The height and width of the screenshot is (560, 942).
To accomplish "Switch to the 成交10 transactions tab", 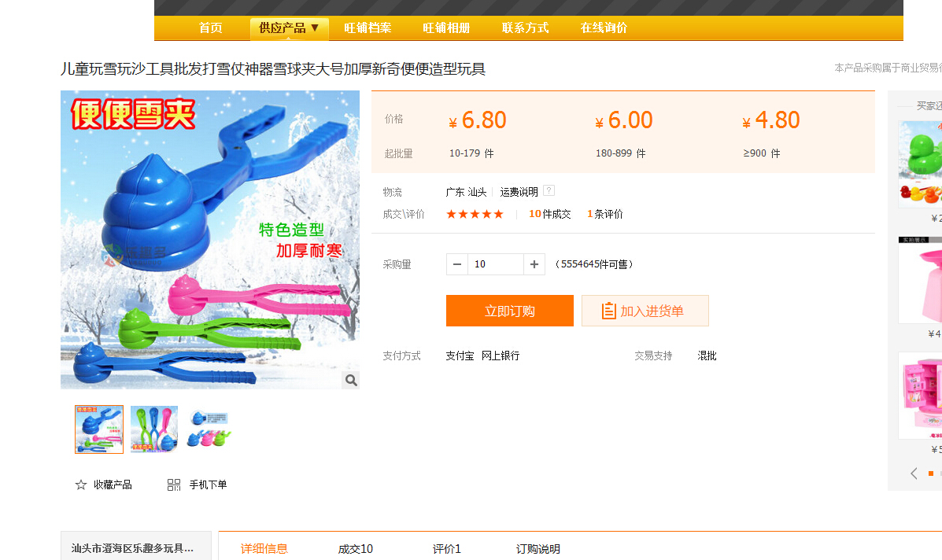I will [x=356, y=549].
